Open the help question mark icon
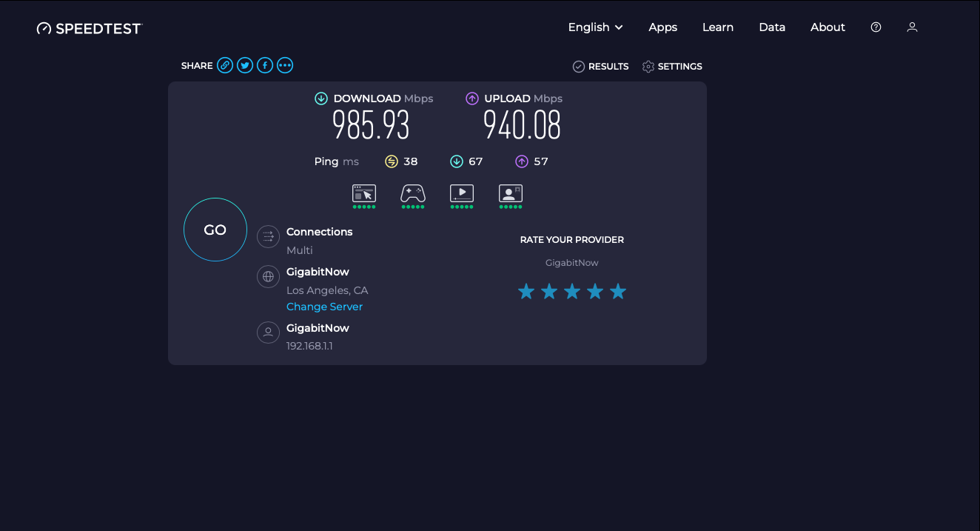 pos(876,27)
